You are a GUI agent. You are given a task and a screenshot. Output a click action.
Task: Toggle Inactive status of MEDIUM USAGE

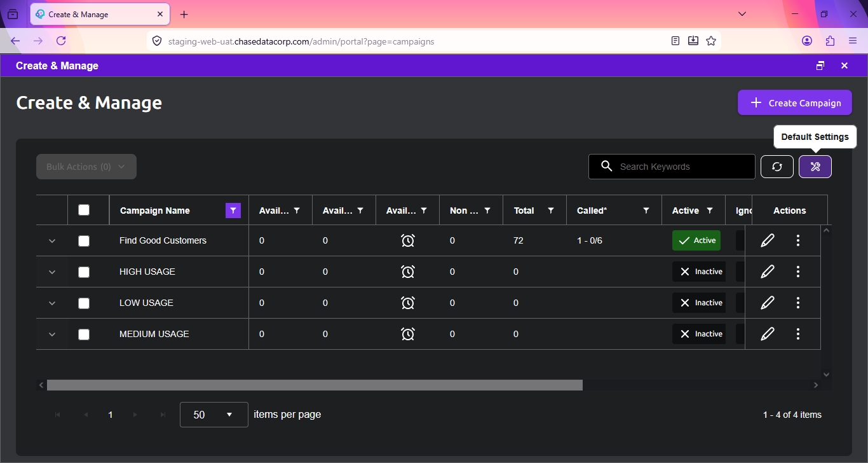(x=699, y=334)
